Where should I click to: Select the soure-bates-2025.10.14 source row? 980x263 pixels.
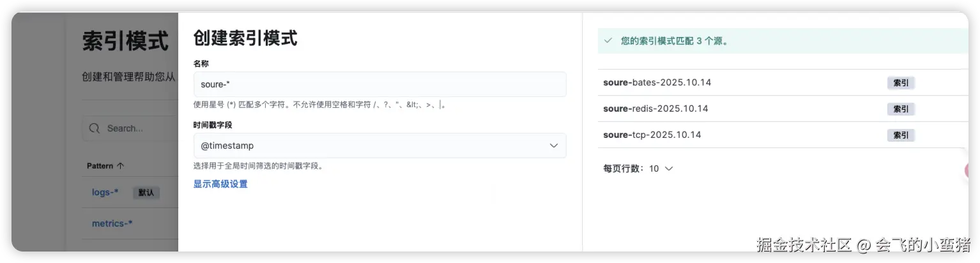click(x=657, y=82)
